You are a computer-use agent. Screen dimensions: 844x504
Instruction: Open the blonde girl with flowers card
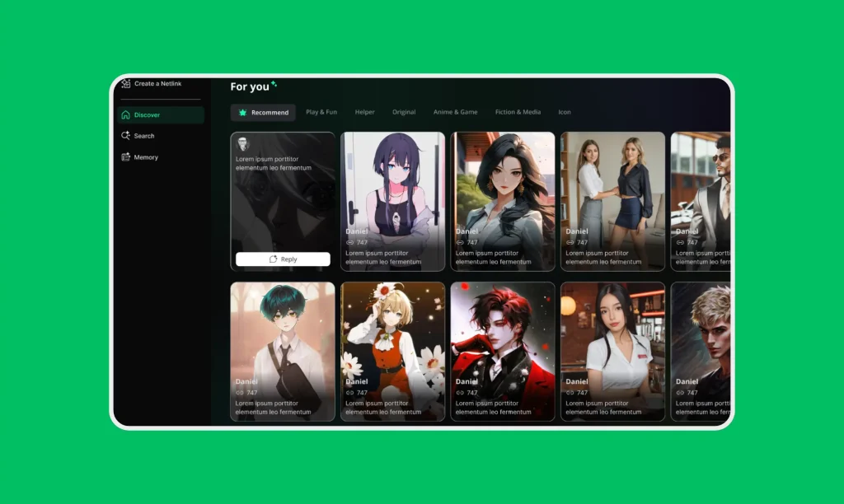coord(392,338)
